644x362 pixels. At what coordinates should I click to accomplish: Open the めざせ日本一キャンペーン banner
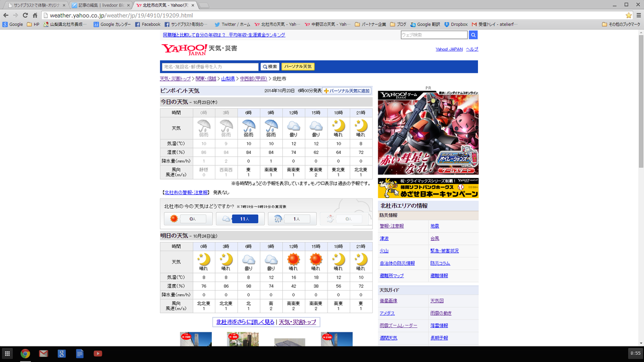(x=428, y=188)
